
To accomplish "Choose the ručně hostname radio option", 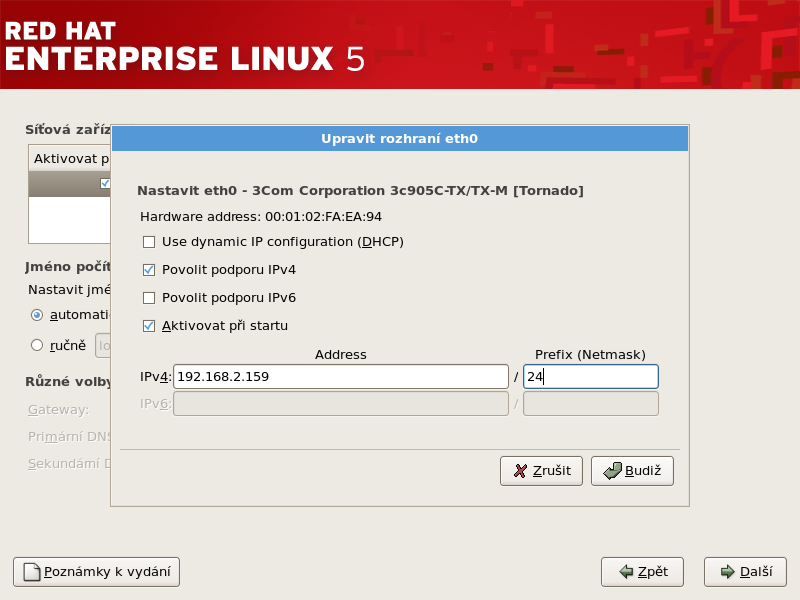I will [37, 345].
